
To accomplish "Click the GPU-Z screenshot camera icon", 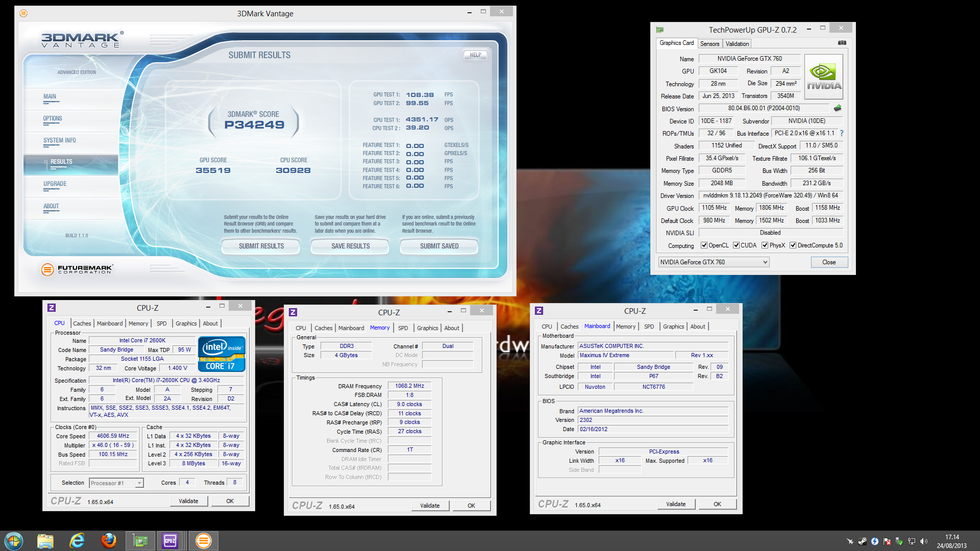I will tap(842, 43).
